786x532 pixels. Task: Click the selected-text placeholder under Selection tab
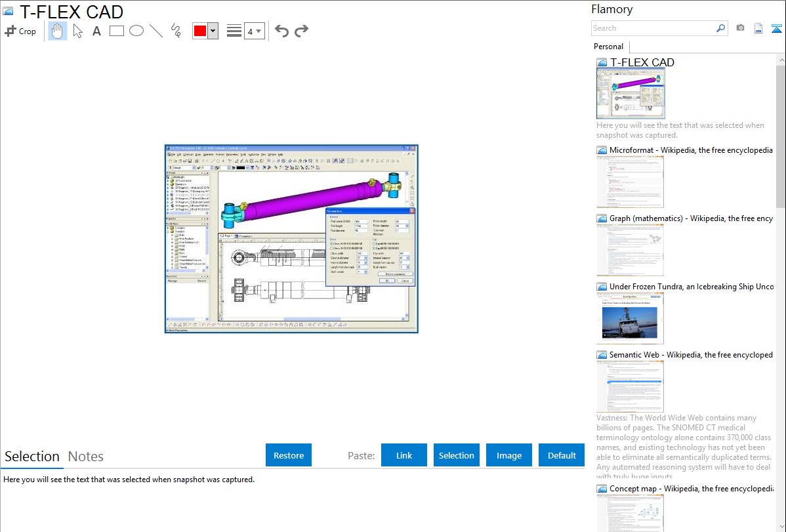129,480
